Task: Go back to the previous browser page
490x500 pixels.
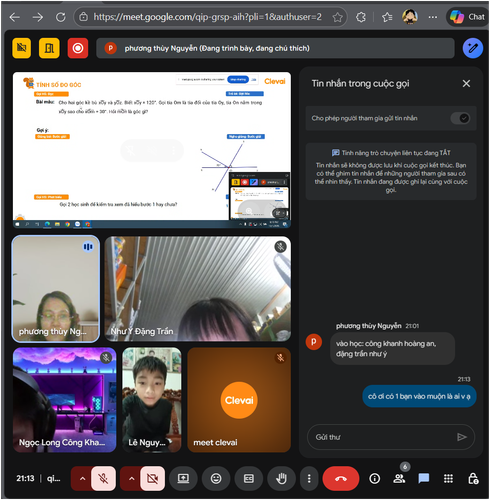Action: coord(15,17)
